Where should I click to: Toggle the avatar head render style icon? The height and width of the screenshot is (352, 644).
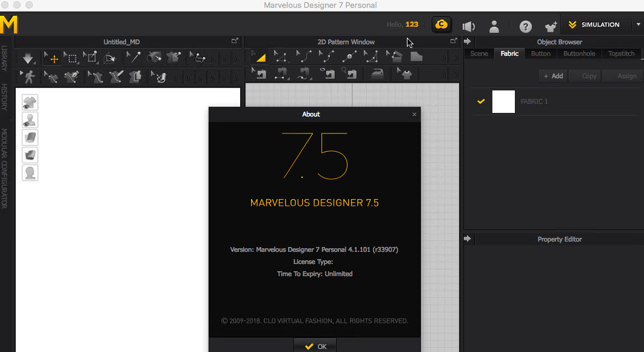coord(30,173)
